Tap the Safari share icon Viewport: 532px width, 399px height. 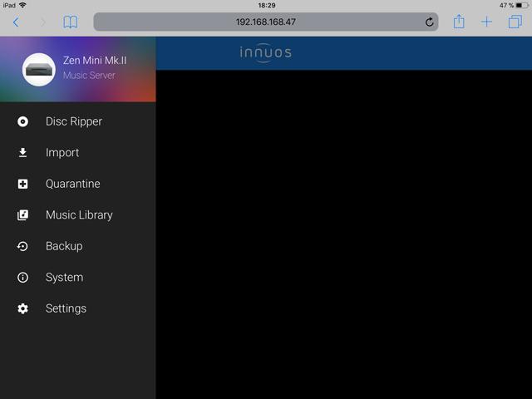459,22
